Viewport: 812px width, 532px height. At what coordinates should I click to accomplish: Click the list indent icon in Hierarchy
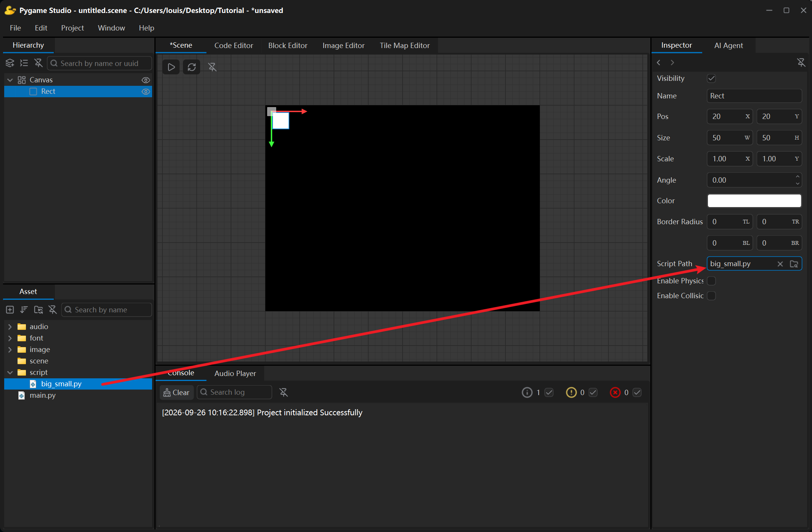(x=24, y=63)
